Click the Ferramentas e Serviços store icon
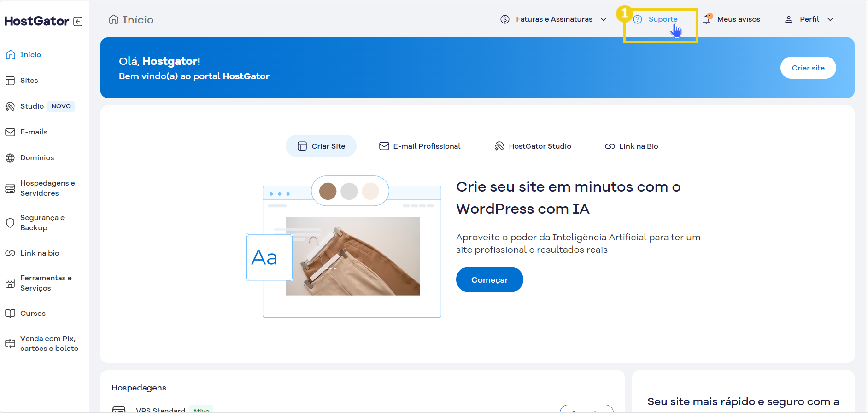This screenshot has width=868, height=413. click(10, 283)
